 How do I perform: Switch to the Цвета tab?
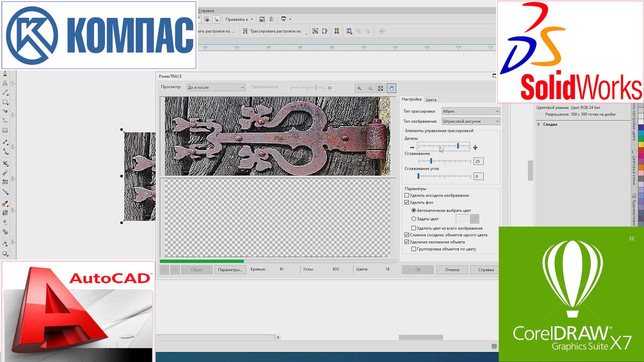(431, 100)
